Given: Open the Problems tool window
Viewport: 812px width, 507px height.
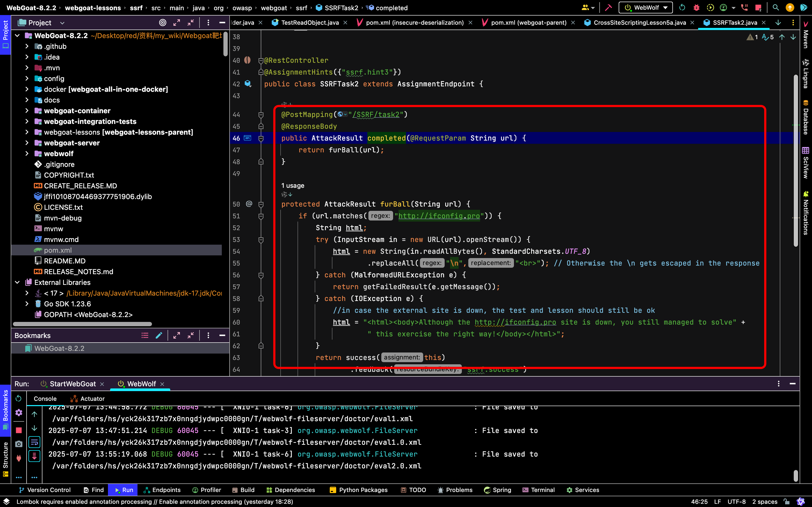Looking at the screenshot, I should (x=455, y=490).
